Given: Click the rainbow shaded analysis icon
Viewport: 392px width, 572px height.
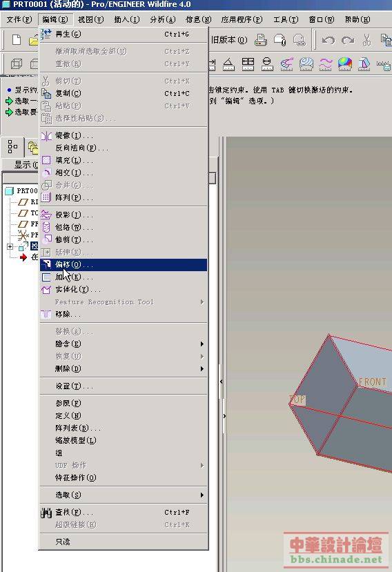Looking at the screenshot, I should [x=344, y=64].
